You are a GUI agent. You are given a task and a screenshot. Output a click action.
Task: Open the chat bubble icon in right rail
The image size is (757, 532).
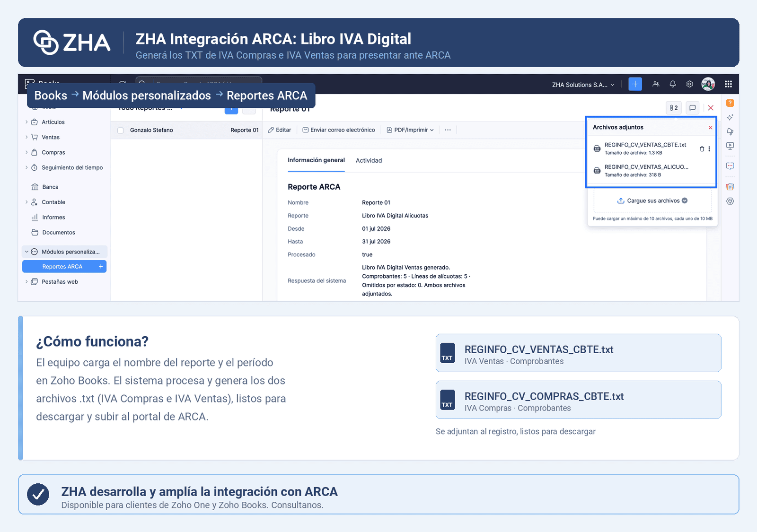tap(730, 166)
